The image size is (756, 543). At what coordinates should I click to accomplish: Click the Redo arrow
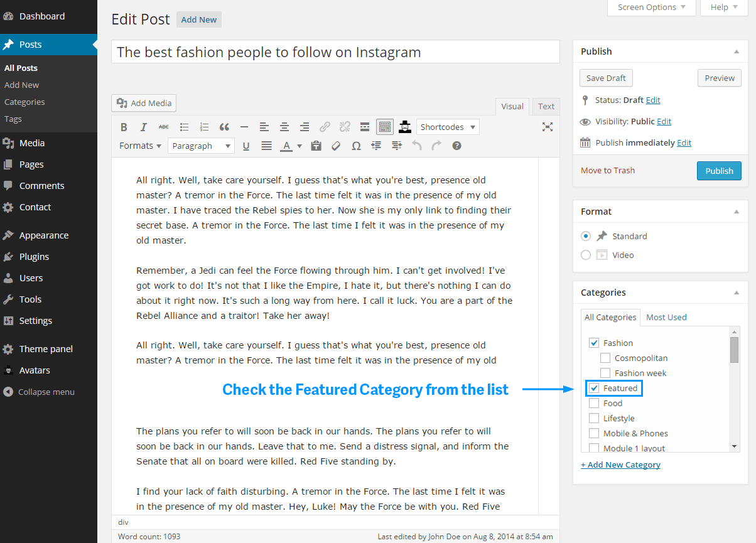(x=436, y=146)
